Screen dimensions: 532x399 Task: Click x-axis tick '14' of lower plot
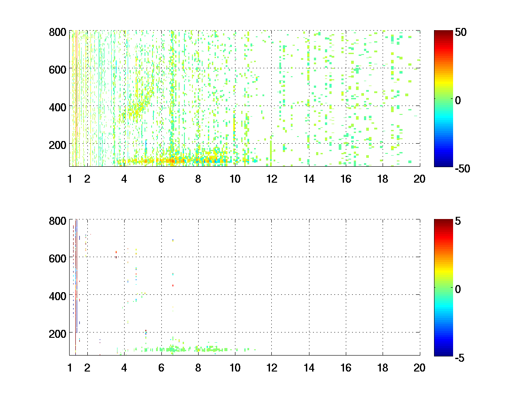309,368
